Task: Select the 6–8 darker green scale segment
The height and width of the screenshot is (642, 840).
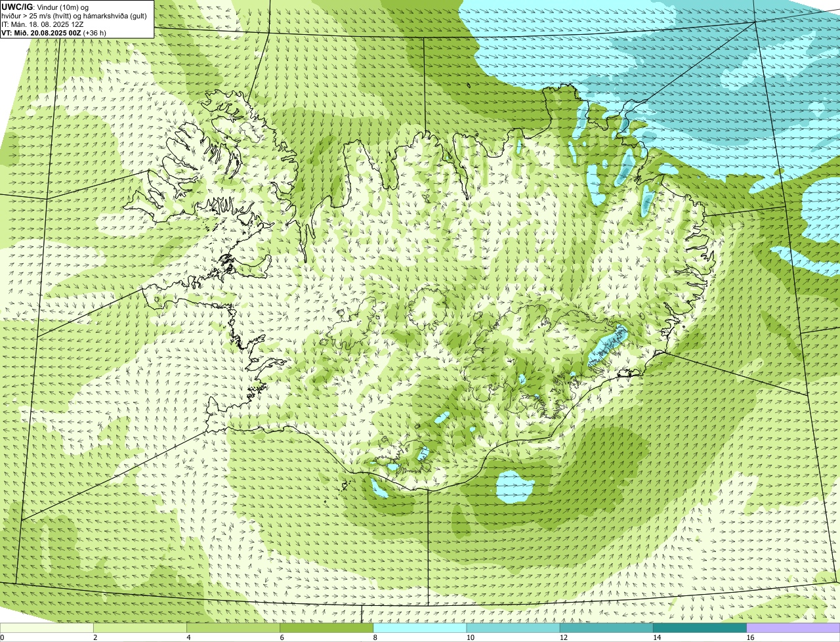Action: 327,628
